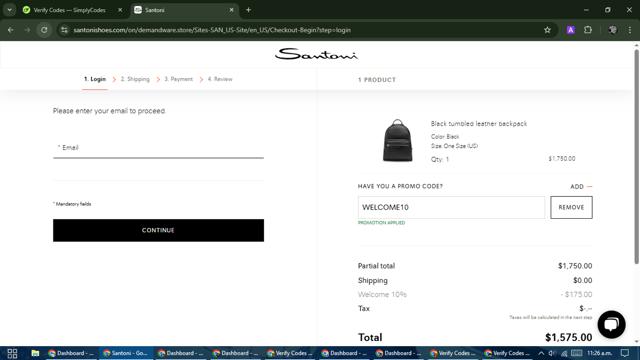The image size is (640, 360).
Task: Open the notification center icon
Action: (625, 353)
